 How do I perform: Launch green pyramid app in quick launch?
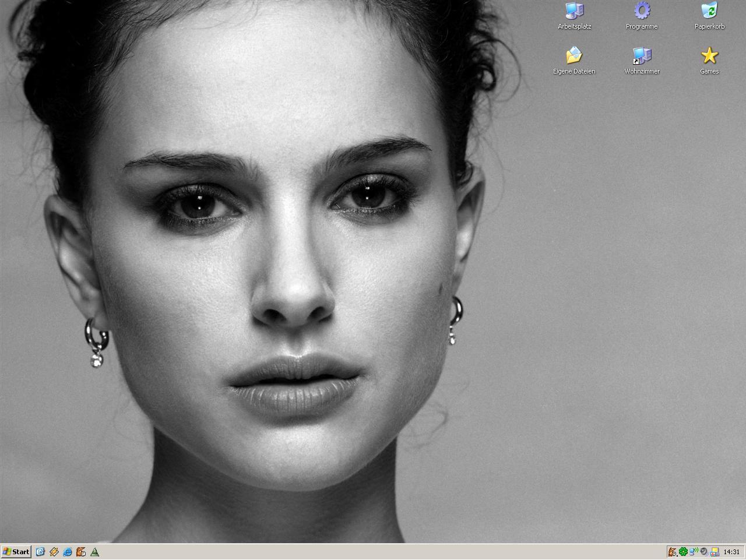94,552
